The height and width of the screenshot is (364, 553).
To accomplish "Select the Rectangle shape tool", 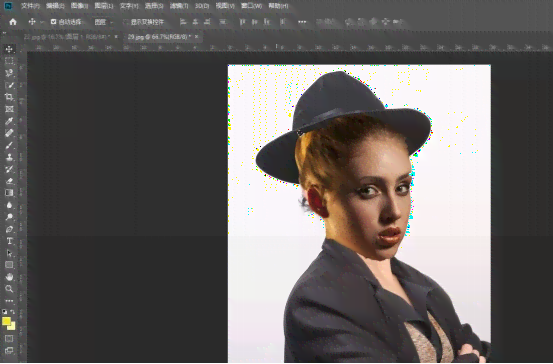I will pos(9,265).
